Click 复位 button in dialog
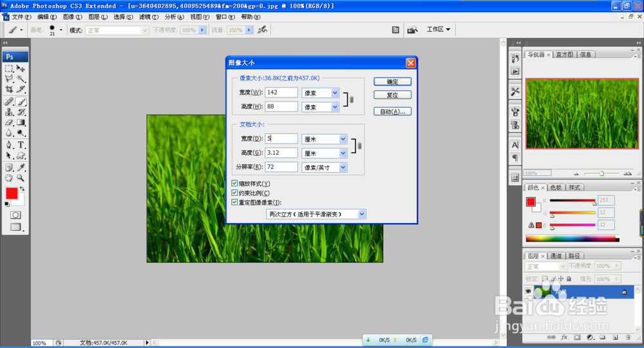Image resolution: width=644 pixels, height=348 pixels. tap(392, 95)
